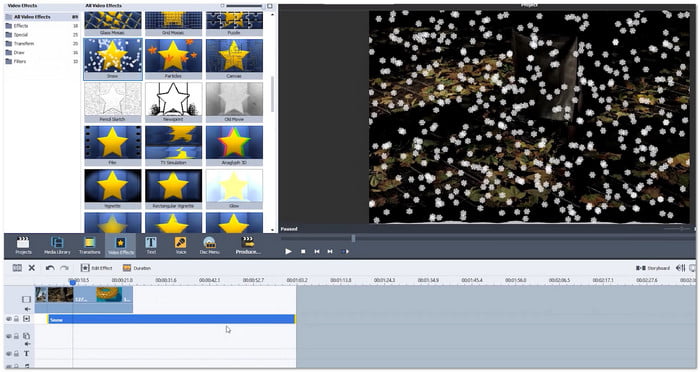Choose the Newsprint effect thumbnail
The image size is (700, 372).
(x=173, y=102)
